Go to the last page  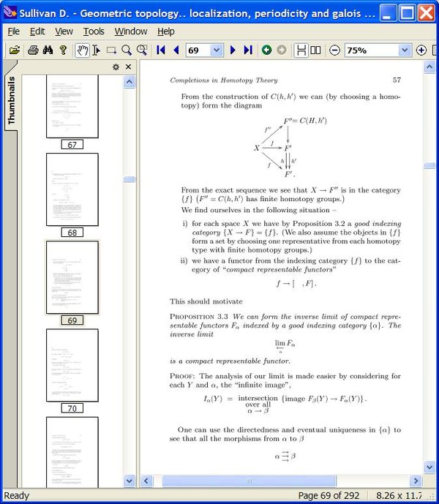pyautogui.click(x=248, y=50)
